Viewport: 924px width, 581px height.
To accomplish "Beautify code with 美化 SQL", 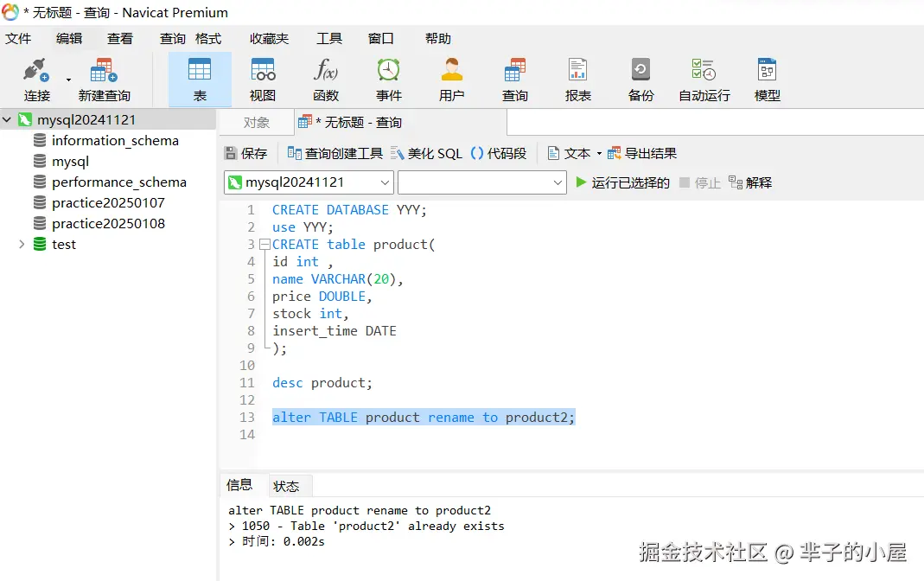I will [x=427, y=154].
